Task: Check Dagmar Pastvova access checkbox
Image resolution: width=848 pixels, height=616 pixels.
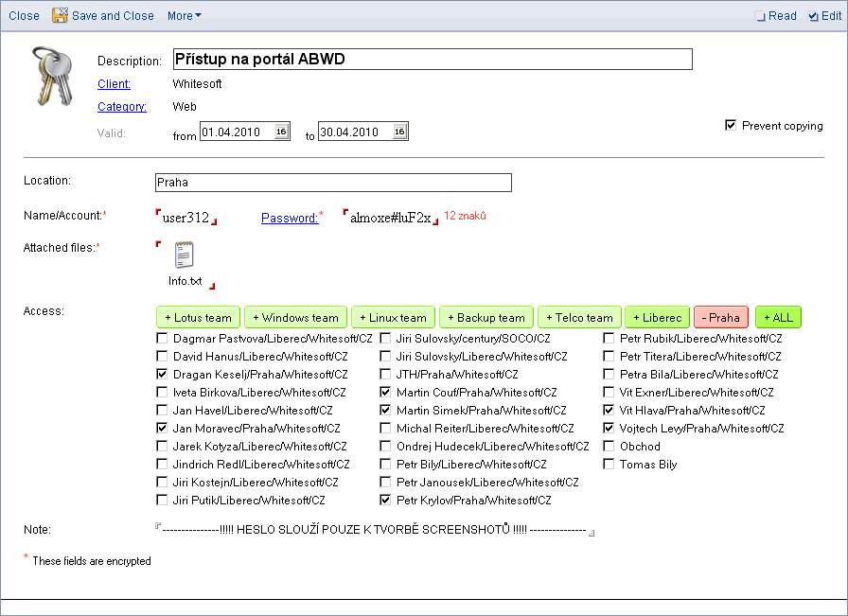Action: click(x=163, y=339)
